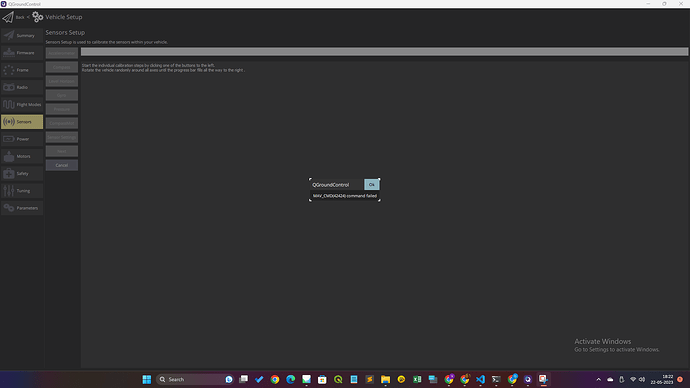
Task: Click the MAV_CMD command failed message
Action: tap(345, 196)
